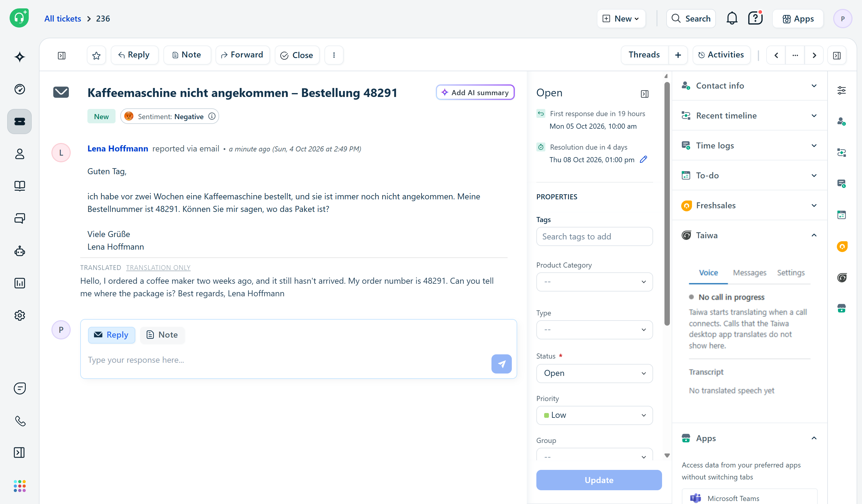Screen dimensions: 862x504
Task: Toggle the right panel collapse icon in toolbar
Action: click(x=837, y=55)
